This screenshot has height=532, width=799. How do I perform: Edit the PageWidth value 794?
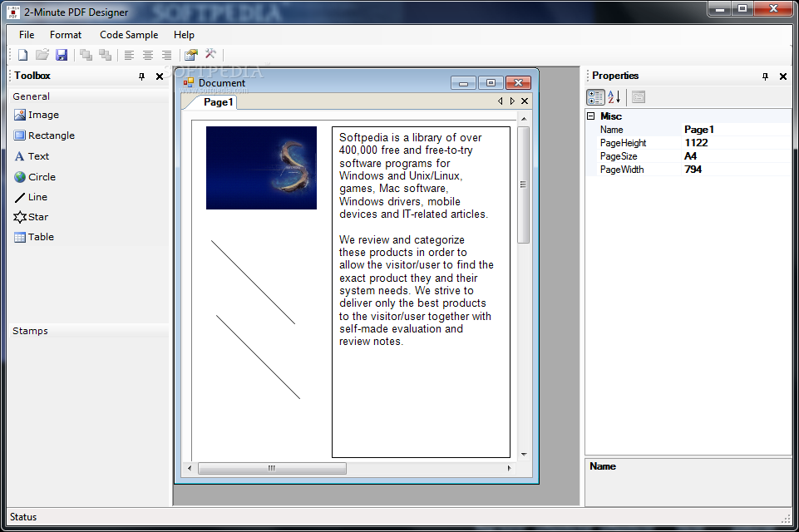[x=737, y=170]
